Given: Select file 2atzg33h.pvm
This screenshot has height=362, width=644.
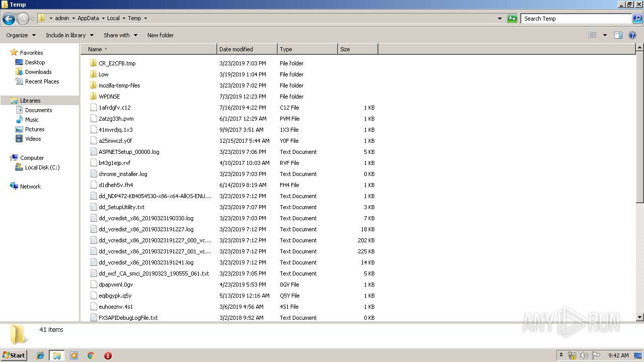Looking at the screenshot, I should (116, 119).
